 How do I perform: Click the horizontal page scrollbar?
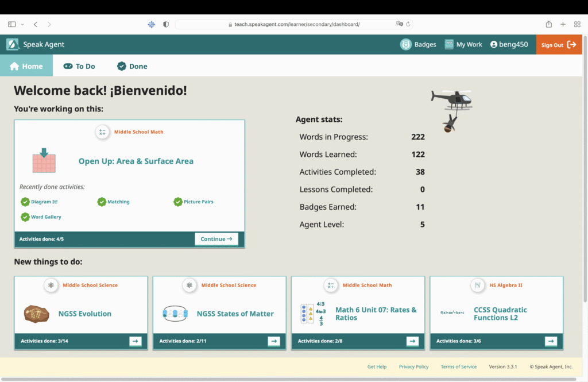click(x=288, y=379)
